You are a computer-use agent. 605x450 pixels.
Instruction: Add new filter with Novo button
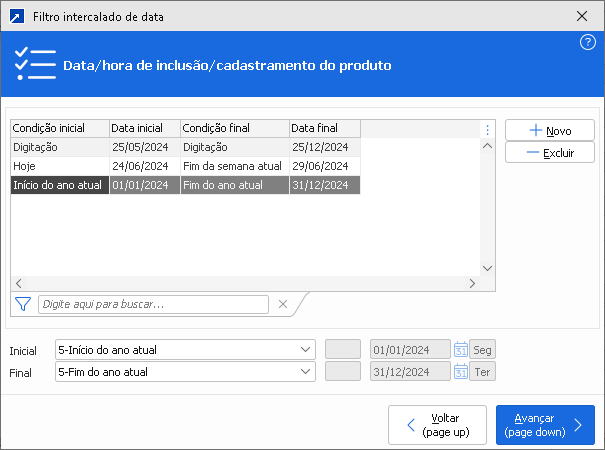549,130
